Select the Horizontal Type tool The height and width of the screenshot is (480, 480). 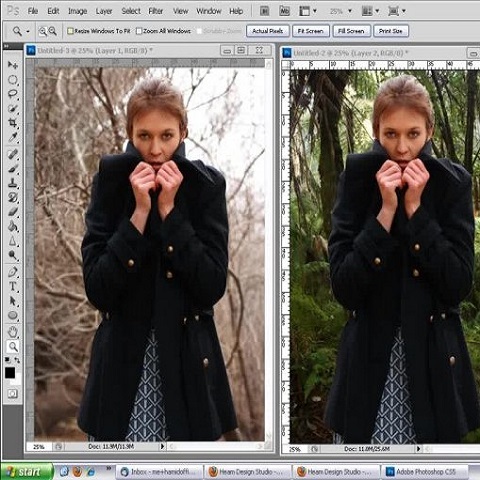coord(13,286)
